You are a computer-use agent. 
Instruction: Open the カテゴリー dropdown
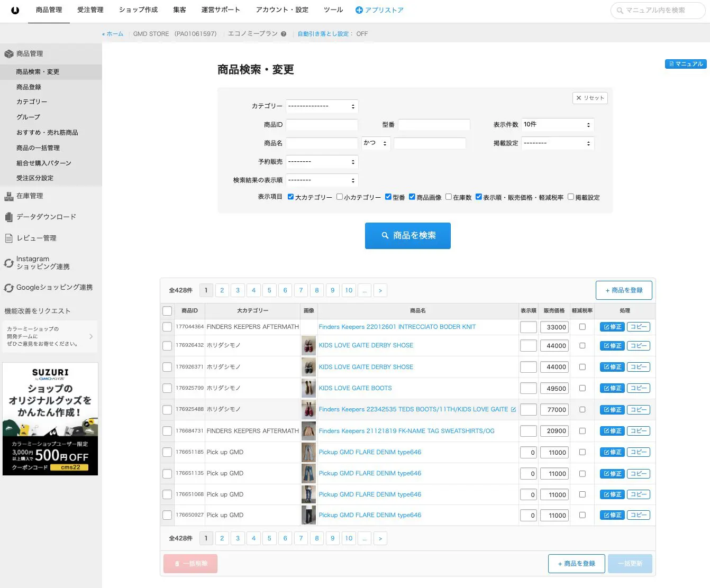click(x=322, y=106)
